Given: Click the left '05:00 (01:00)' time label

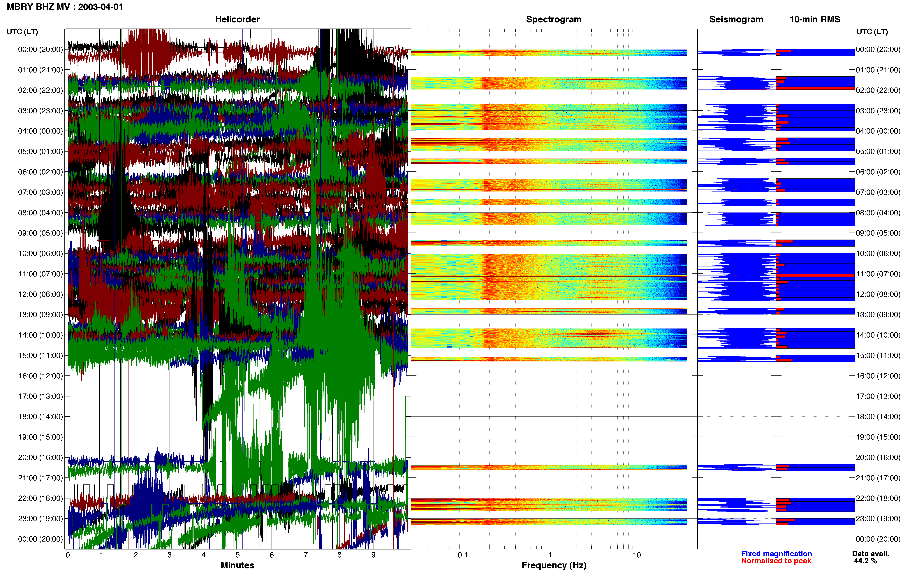Looking at the screenshot, I should [x=41, y=151].
